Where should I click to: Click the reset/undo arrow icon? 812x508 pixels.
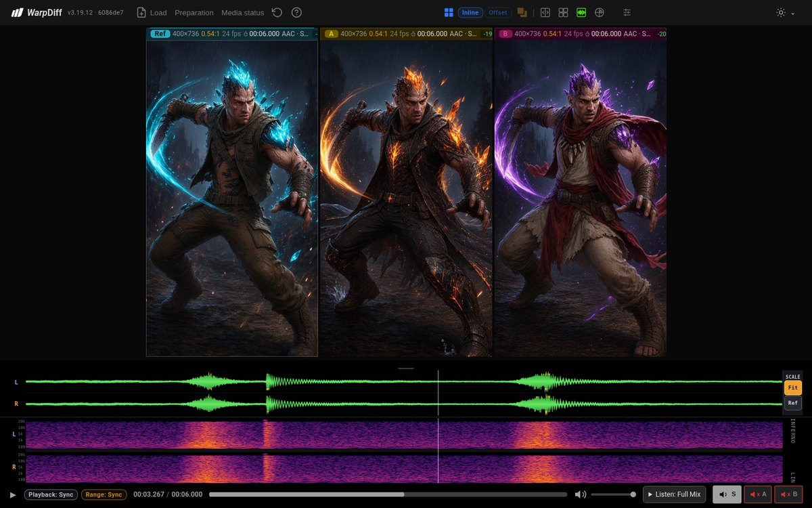tap(277, 12)
